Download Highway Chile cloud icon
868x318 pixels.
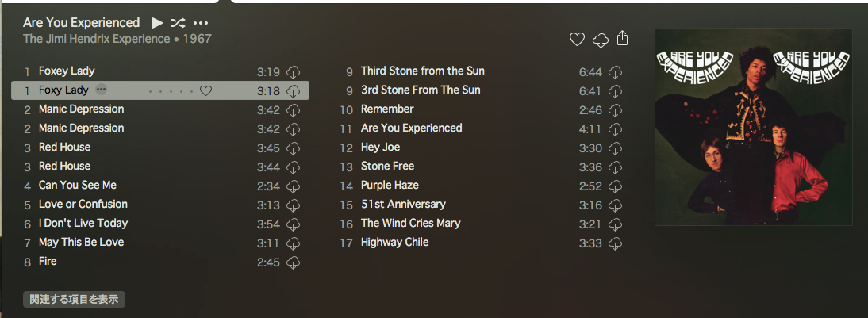(x=615, y=243)
